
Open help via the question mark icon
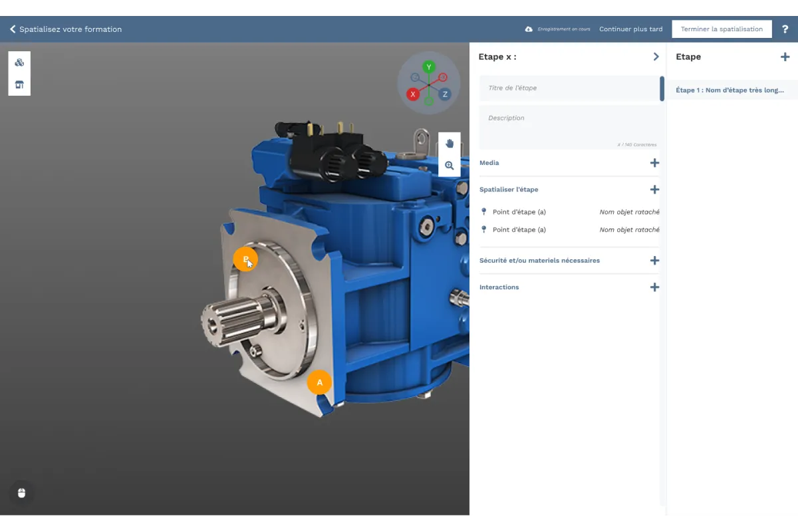pyautogui.click(x=785, y=29)
